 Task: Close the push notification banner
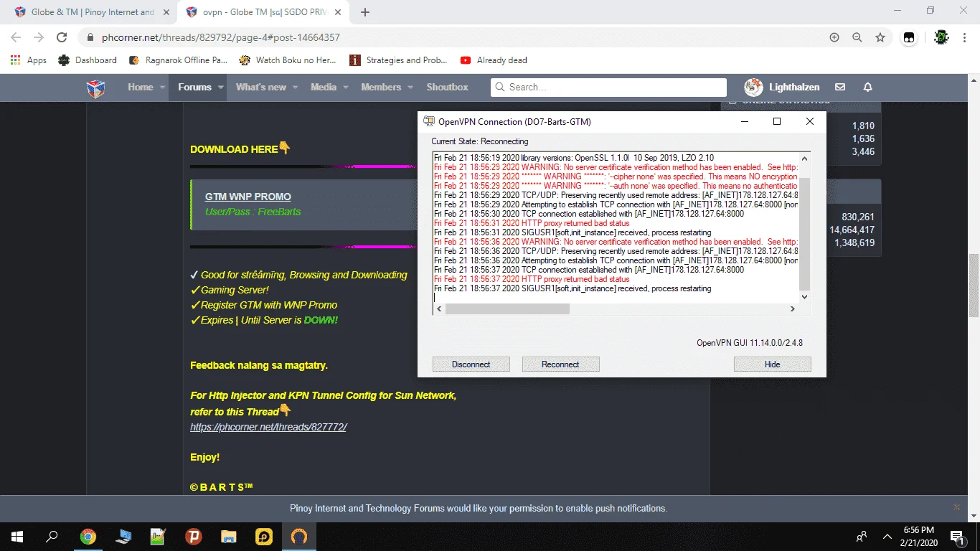pyautogui.click(x=956, y=507)
